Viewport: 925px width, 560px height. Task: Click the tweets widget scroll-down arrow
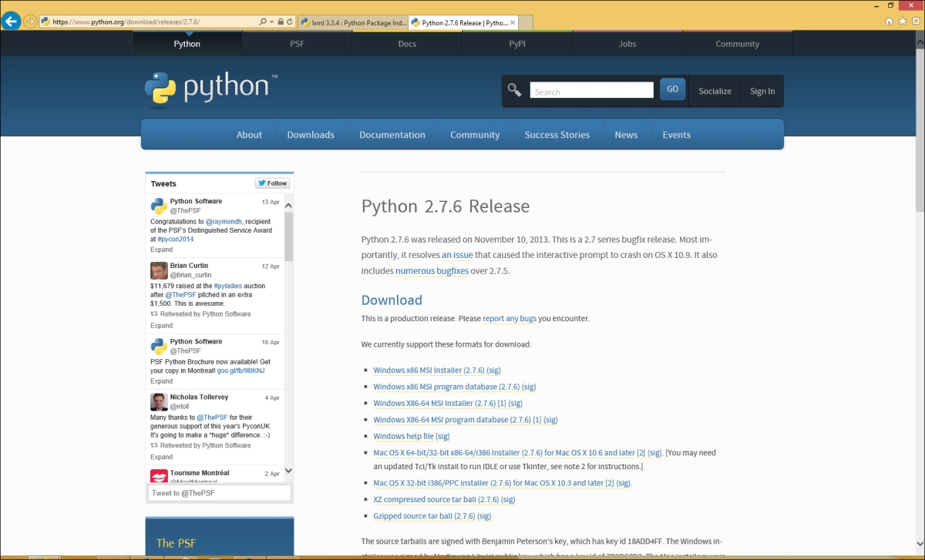[x=288, y=470]
